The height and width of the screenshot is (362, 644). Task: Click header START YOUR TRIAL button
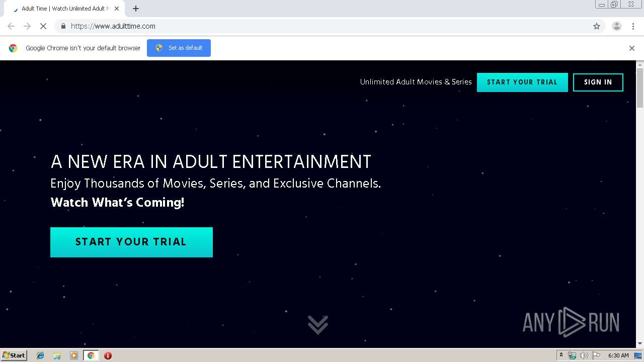[522, 82]
